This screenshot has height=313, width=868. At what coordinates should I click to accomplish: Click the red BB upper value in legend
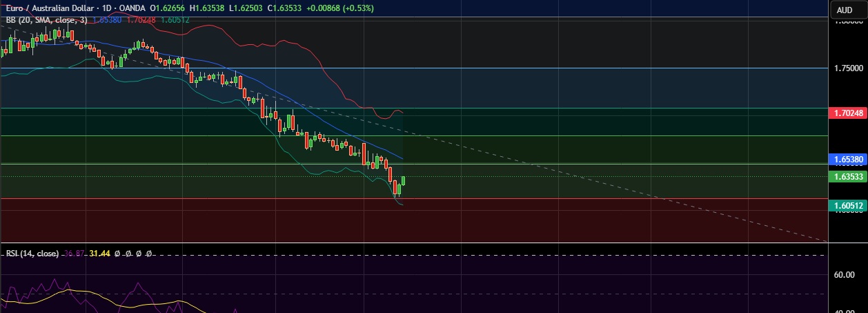point(140,20)
